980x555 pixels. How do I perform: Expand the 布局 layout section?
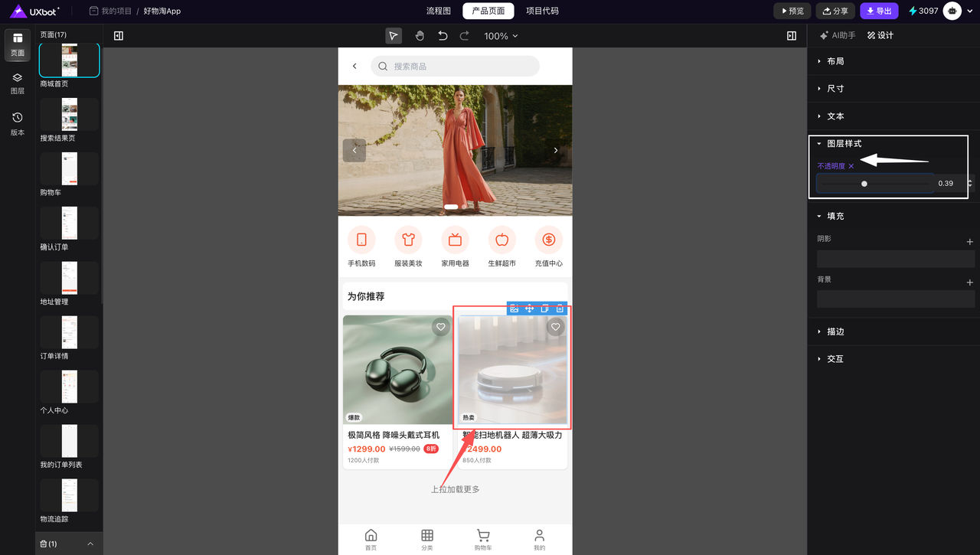[835, 61]
